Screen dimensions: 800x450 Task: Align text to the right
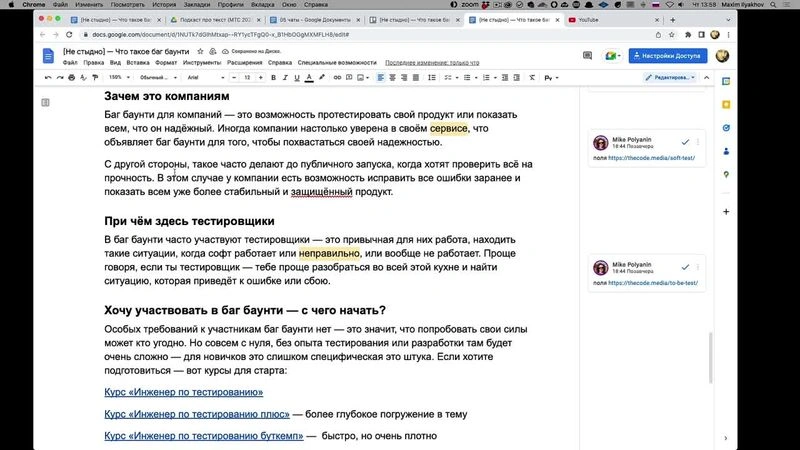pyautogui.click(x=404, y=78)
